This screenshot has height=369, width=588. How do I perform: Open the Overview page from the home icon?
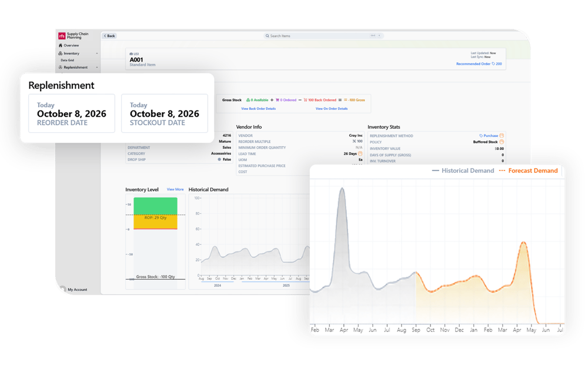tap(61, 45)
